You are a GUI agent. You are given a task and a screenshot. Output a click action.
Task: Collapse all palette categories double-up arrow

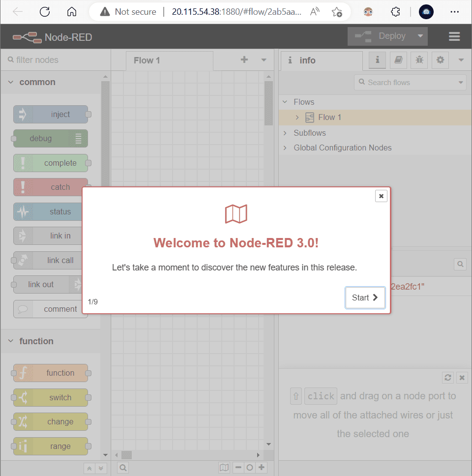(89, 469)
